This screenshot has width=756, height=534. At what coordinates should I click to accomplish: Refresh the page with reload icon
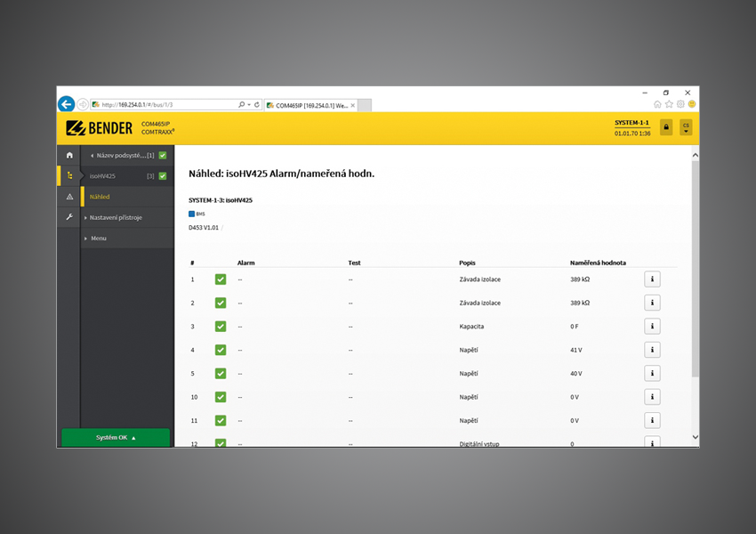[257, 105]
